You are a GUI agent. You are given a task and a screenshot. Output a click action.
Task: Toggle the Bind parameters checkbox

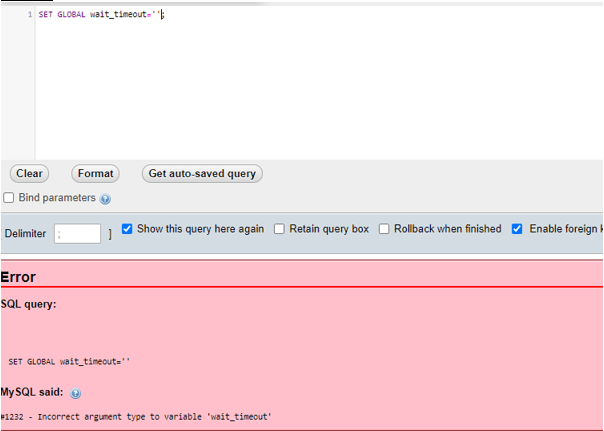9,198
